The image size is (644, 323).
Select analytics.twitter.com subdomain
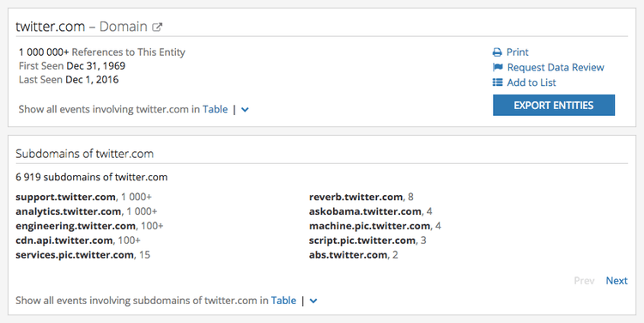point(69,211)
